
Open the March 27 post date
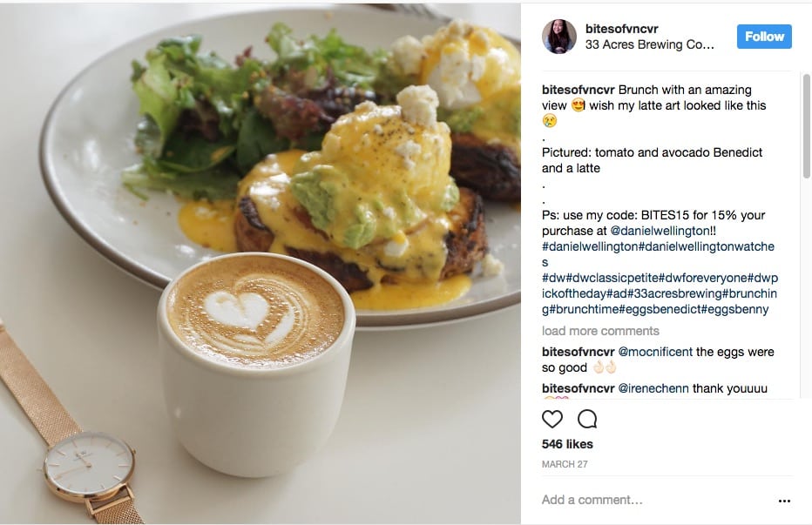point(565,464)
